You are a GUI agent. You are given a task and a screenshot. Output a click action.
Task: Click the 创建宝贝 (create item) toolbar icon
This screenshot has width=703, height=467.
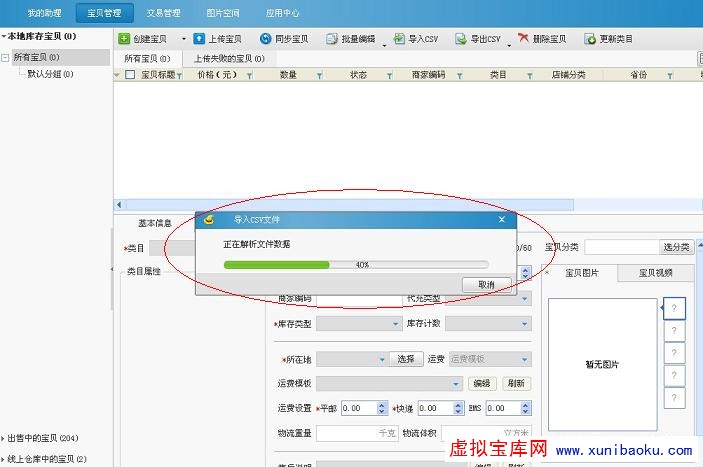pos(124,39)
